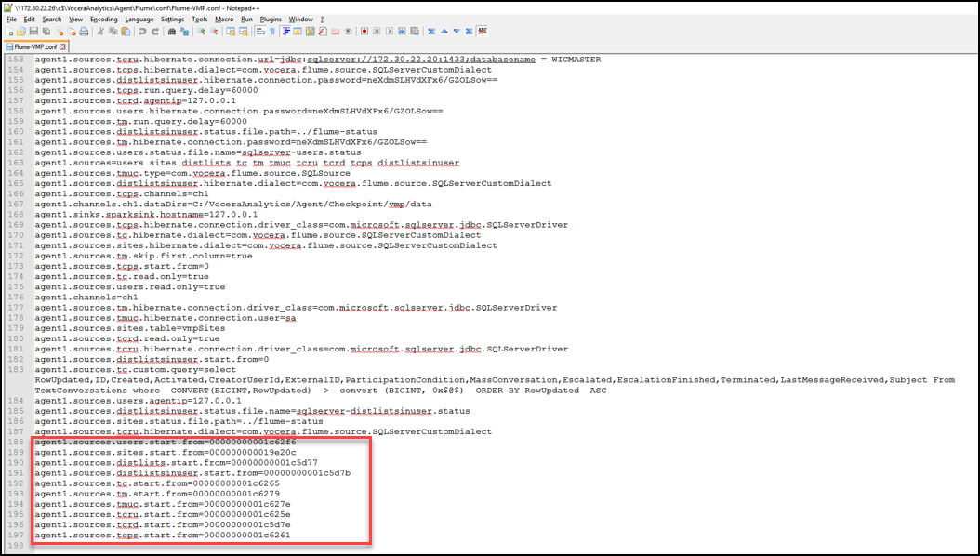980x556 pixels.
Task: Click the Zoom Out magnifier icon
Action: (x=213, y=32)
